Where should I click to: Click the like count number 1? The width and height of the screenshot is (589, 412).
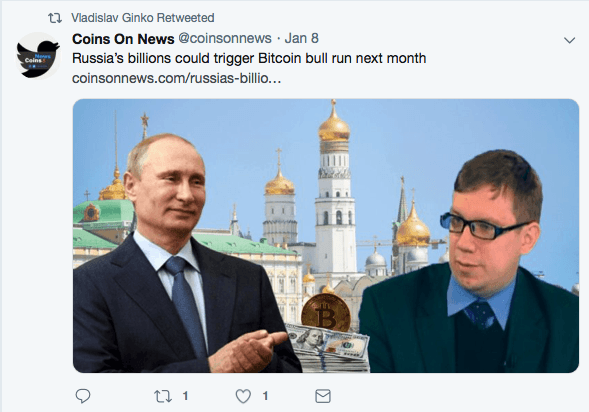pyautogui.click(x=265, y=396)
